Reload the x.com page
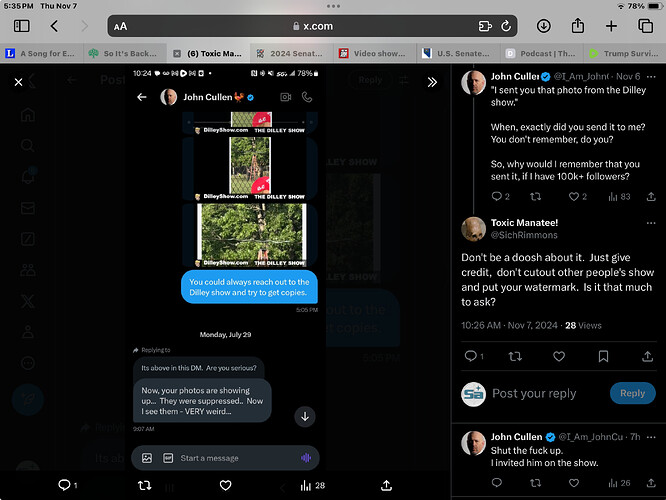The width and height of the screenshot is (666, 500). tap(506, 26)
